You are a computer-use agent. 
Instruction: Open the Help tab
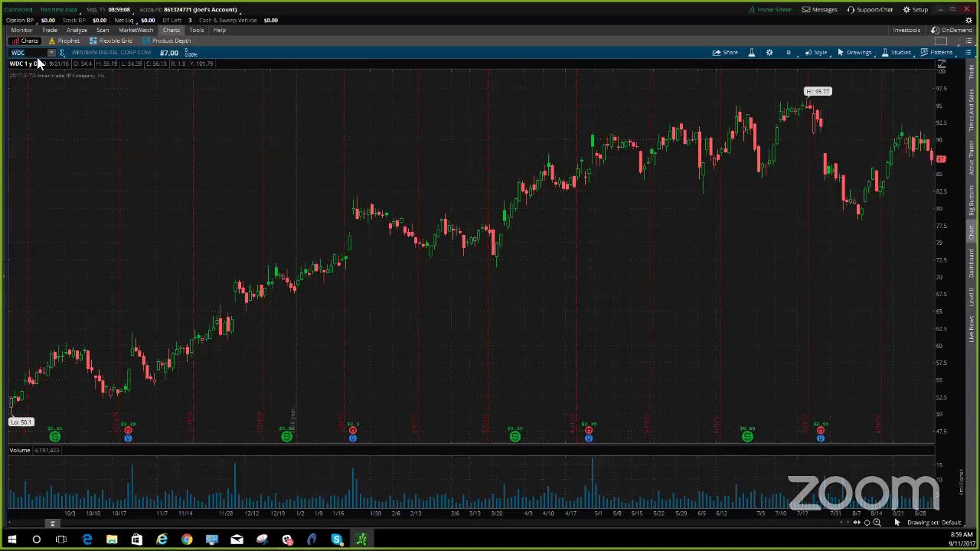220,31
